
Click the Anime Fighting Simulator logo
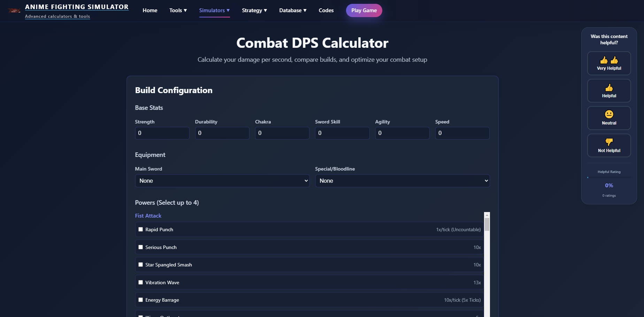(x=14, y=10)
